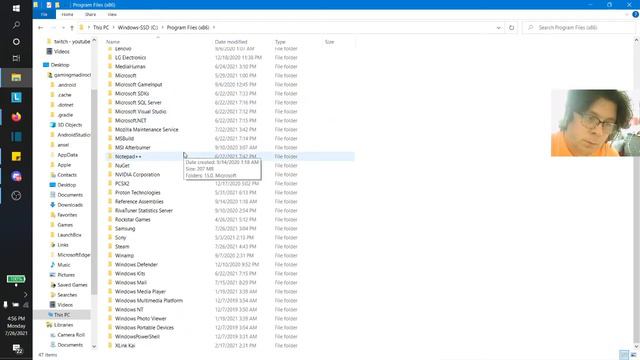
Task: Click the Search Program Files field
Action: (x=580, y=27)
